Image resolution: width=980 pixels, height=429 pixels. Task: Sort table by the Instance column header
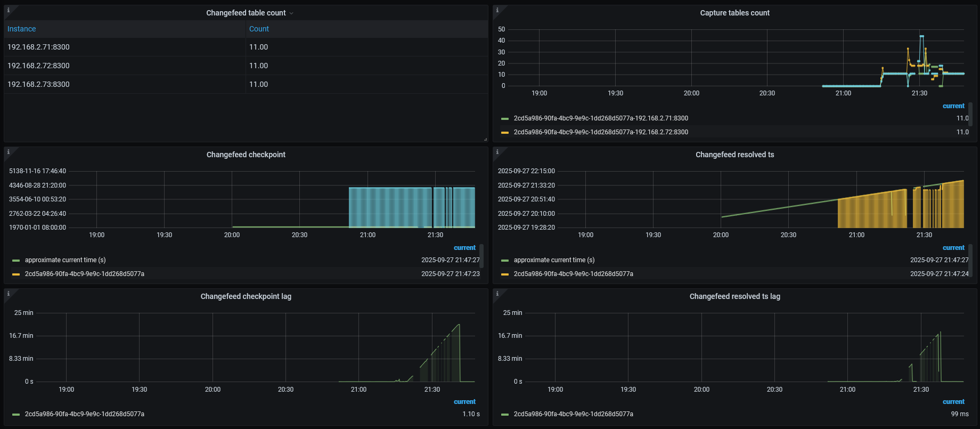click(x=22, y=29)
